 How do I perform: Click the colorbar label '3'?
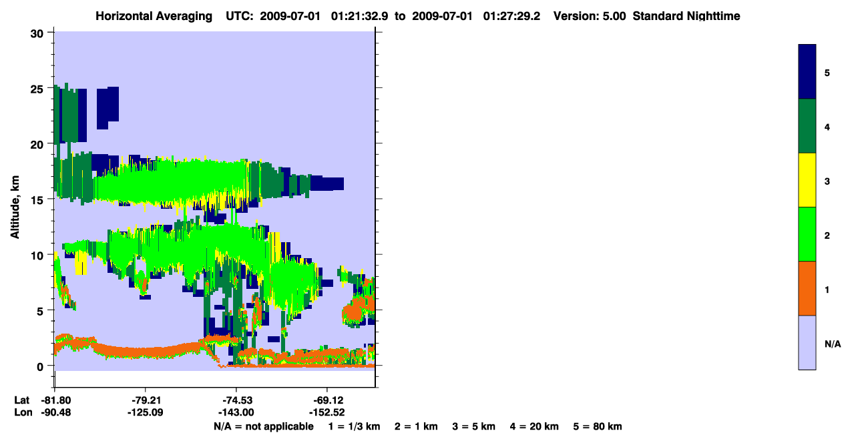827,181
